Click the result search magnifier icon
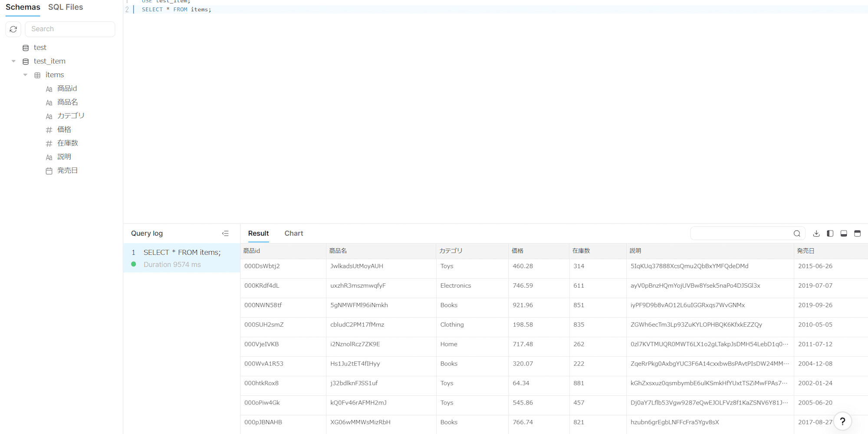The height and width of the screenshot is (434, 868). click(797, 233)
